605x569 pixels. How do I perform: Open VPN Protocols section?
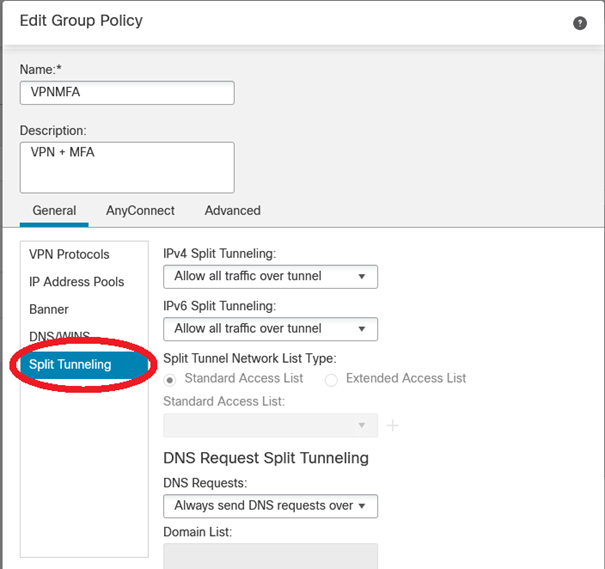69,254
